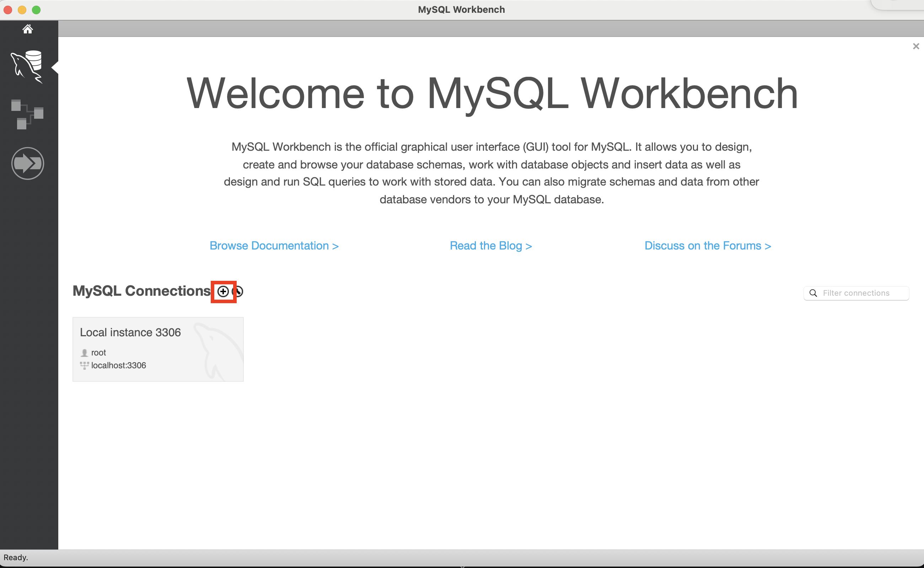Go to the Home tab icon
924x568 pixels.
27,29
